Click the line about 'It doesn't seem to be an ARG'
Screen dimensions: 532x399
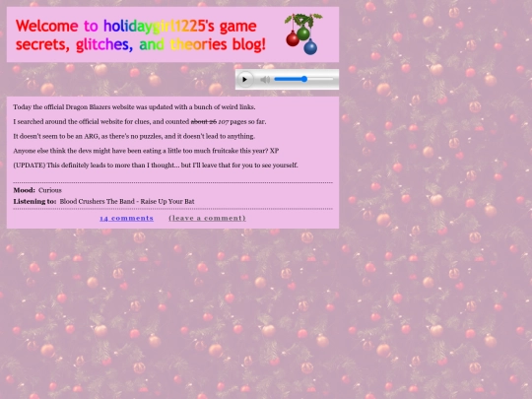(x=134, y=136)
